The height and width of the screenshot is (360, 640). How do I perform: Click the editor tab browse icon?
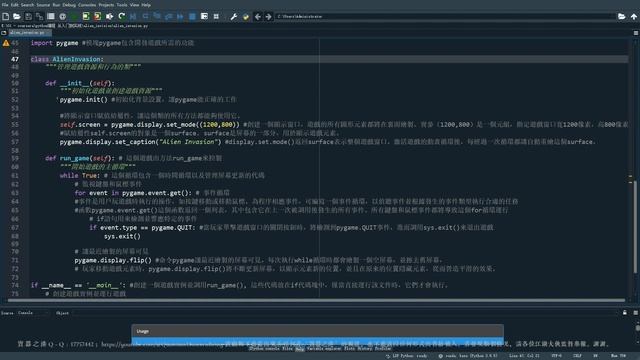[4, 33]
